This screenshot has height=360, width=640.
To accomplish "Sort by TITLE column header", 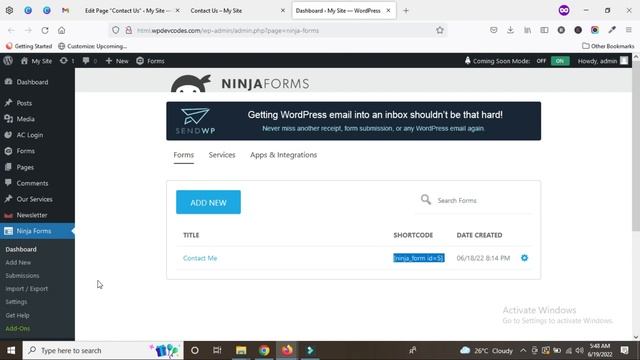I will [x=191, y=235].
